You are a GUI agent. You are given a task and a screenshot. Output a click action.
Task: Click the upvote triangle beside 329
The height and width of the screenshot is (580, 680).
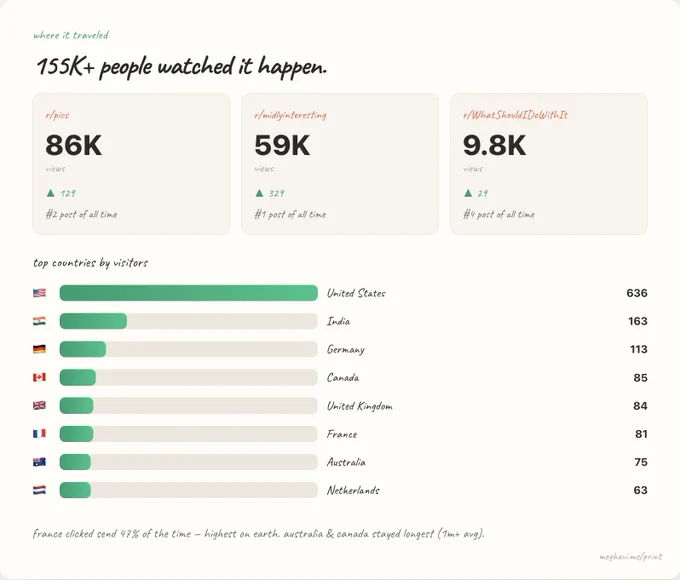point(259,193)
